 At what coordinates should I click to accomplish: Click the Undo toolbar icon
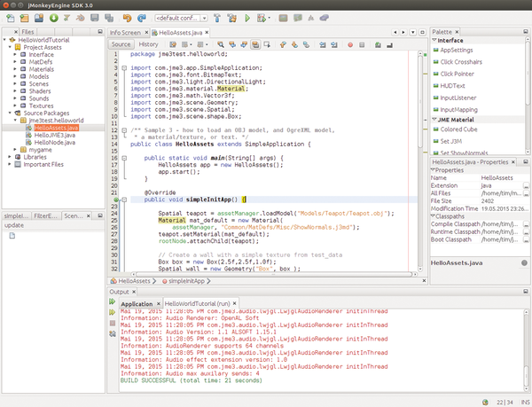tap(127, 18)
